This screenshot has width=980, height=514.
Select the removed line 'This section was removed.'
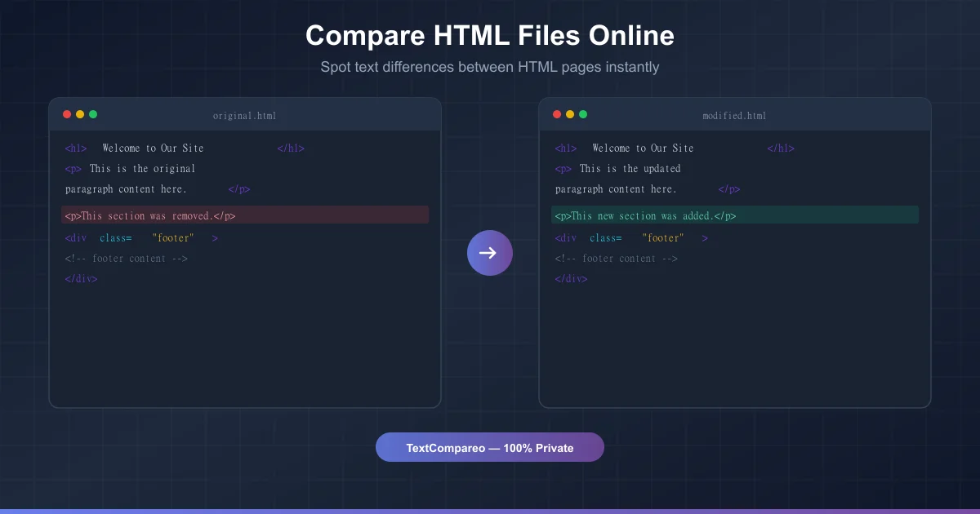(x=245, y=215)
